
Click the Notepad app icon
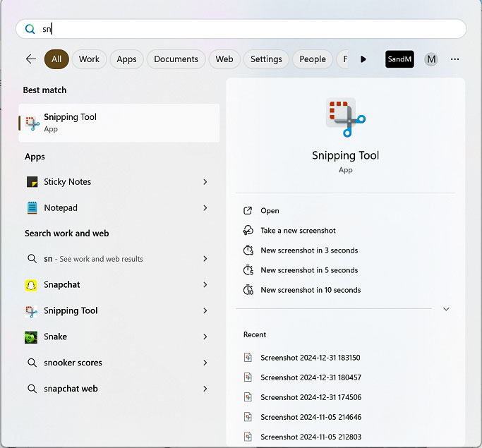(x=32, y=208)
